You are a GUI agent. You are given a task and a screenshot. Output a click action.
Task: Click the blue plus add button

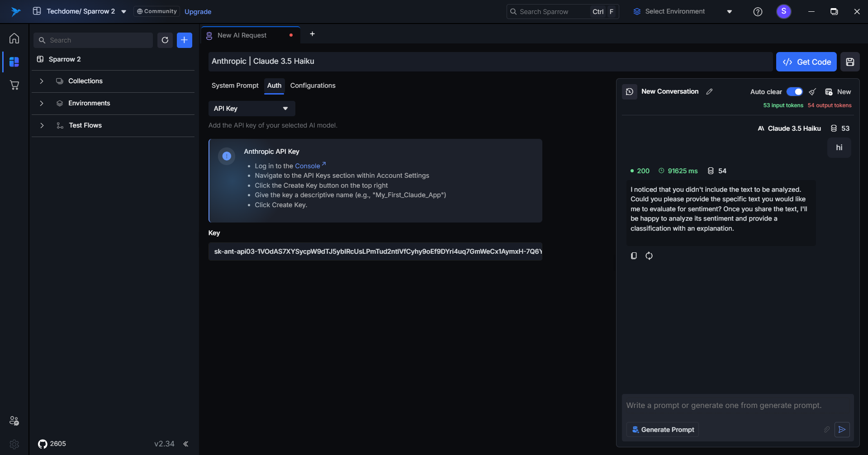click(x=184, y=40)
